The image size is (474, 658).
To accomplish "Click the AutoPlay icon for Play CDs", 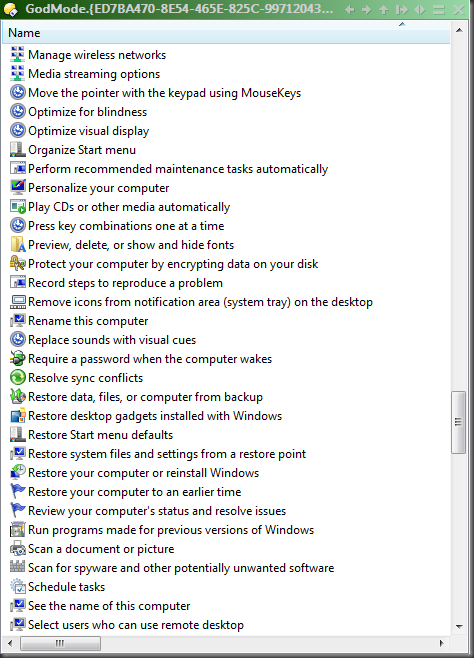I will [x=18, y=206].
